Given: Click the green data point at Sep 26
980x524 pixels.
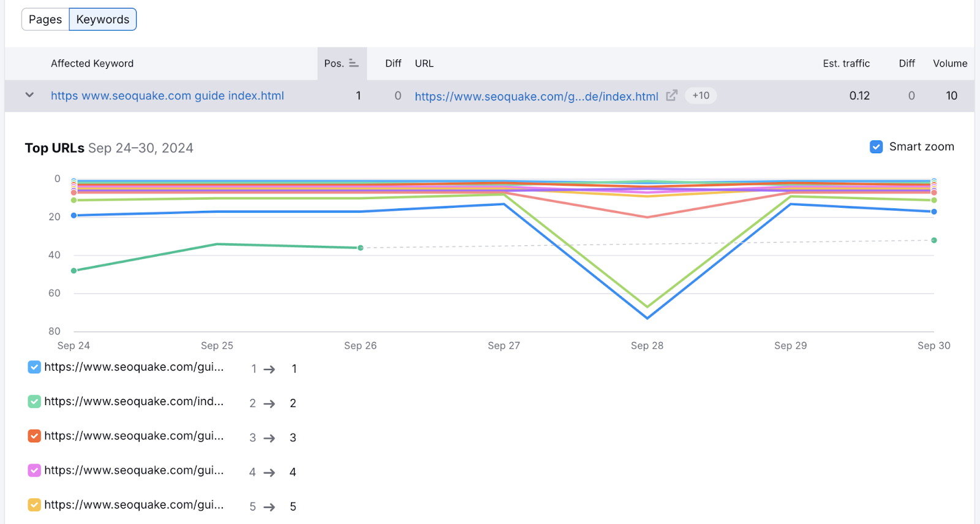Looking at the screenshot, I should pyautogui.click(x=361, y=248).
